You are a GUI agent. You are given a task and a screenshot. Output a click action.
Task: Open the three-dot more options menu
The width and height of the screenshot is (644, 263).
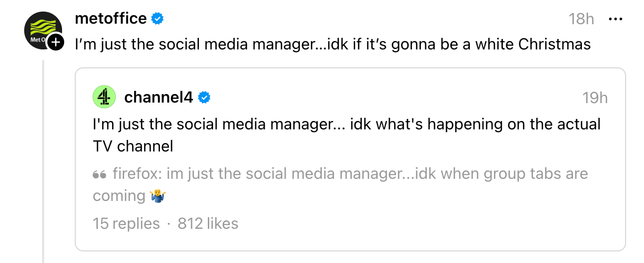(x=615, y=19)
